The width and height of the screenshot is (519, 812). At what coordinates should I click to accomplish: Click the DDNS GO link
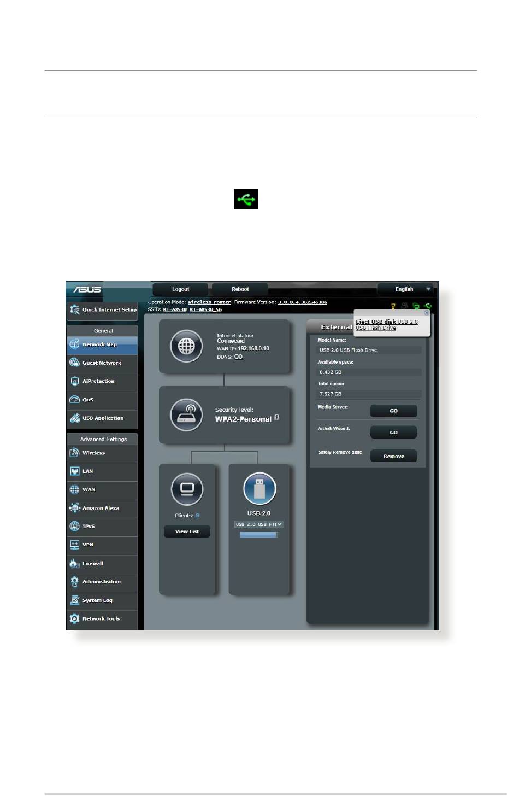(238, 357)
